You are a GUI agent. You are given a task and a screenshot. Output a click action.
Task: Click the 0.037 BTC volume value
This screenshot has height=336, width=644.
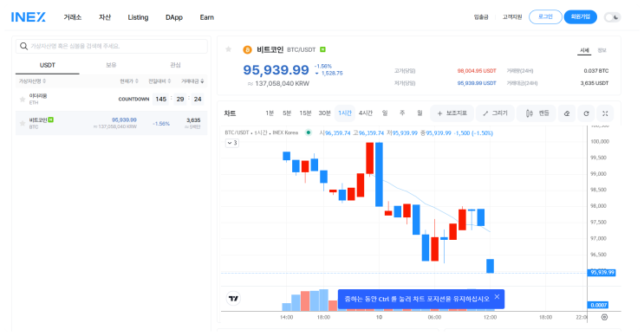click(x=596, y=71)
